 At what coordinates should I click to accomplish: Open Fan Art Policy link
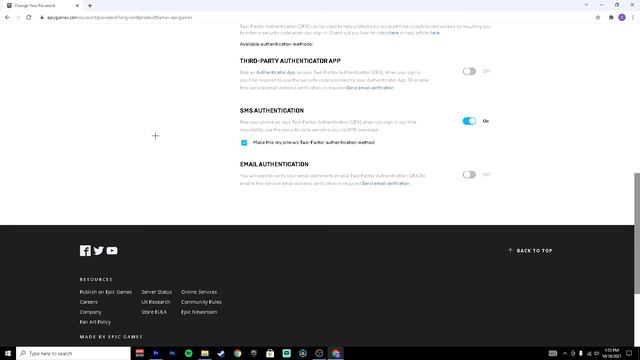tap(95, 322)
